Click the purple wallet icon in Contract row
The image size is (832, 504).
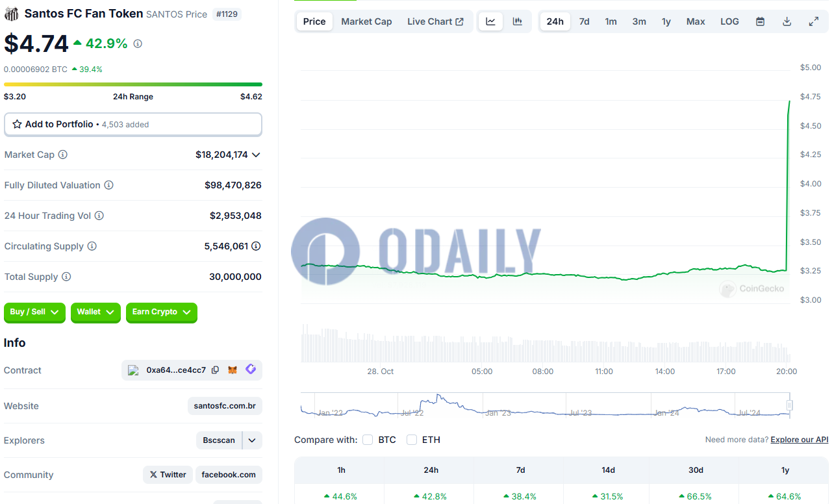[251, 370]
